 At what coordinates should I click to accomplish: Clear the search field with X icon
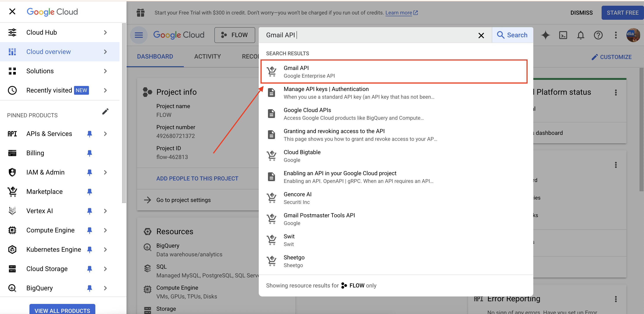click(481, 36)
